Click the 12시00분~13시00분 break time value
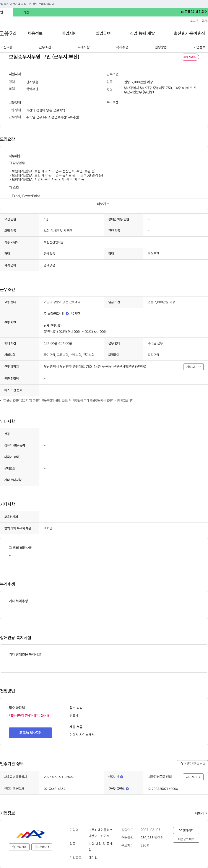The width and height of the screenshot is (208, 868). tap(58, 343)
